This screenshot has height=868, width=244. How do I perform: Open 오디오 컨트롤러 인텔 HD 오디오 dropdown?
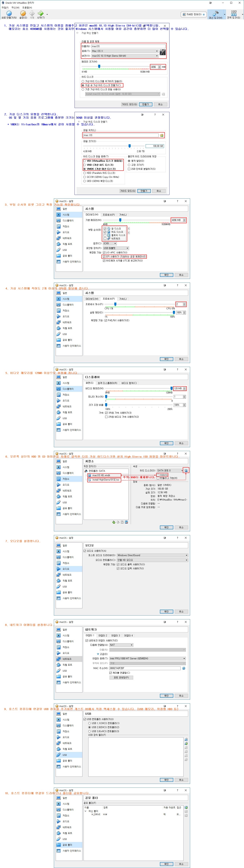152,560
